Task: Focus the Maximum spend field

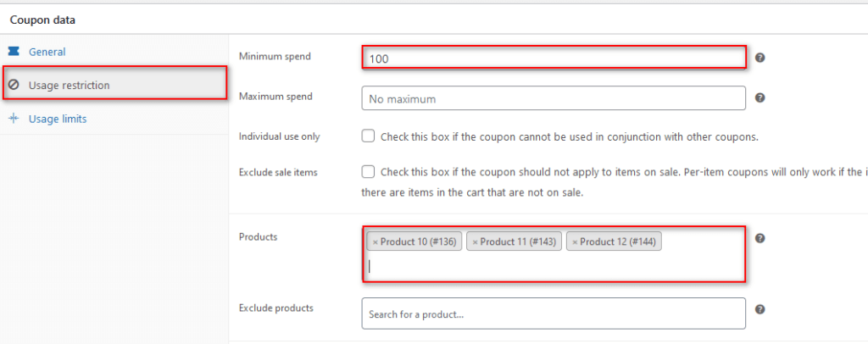Action: click(554, 98)
